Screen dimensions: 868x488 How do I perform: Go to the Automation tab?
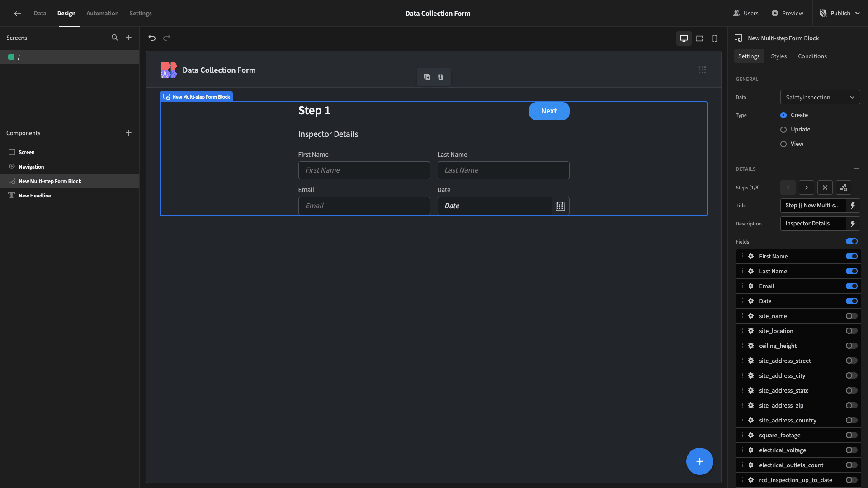[x=102, y=14]
